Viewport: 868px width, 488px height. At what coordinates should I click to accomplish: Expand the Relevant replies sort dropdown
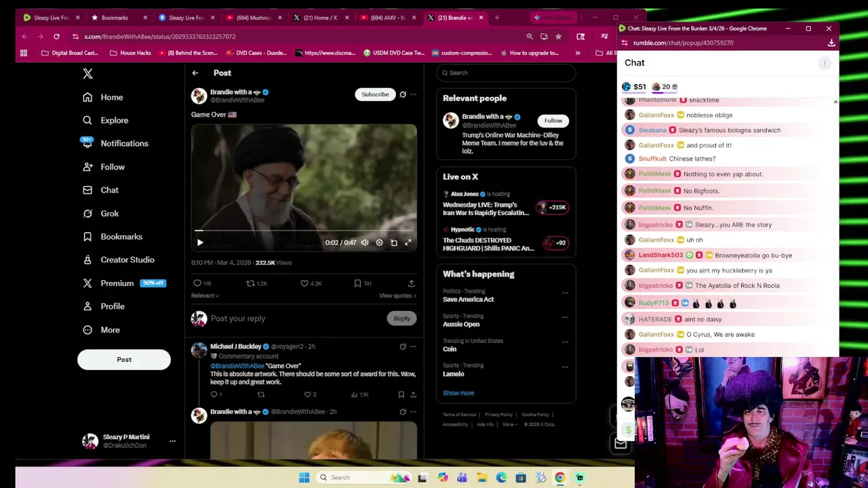click(x=205, y=296)
